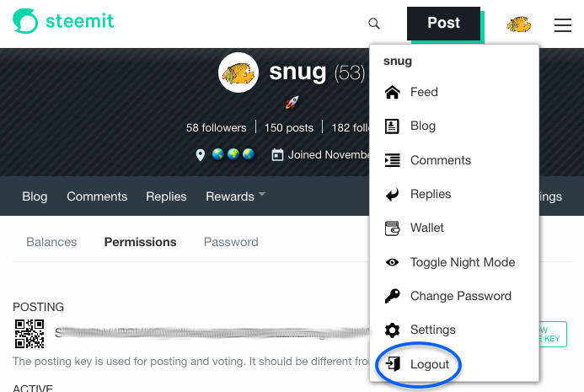
Task: Switch to the Balances tab
Action: tap(51, 242)
